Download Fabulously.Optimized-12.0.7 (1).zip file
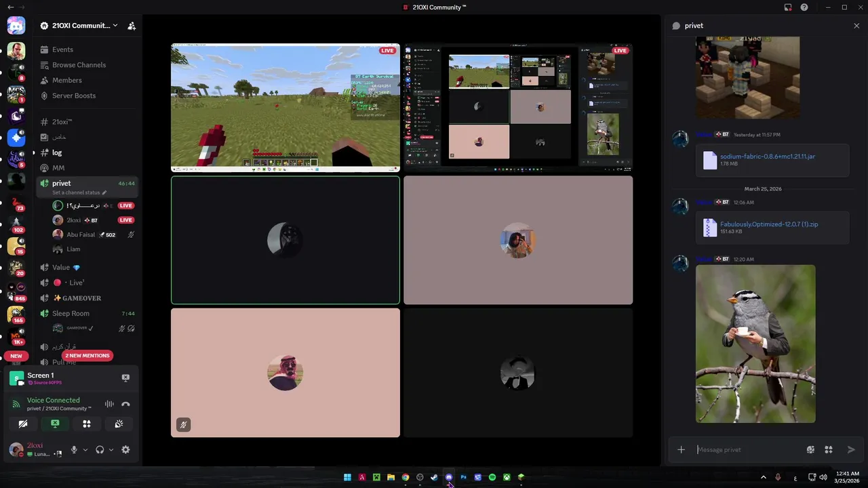The image size is (868, 488). tap(769, 224)
